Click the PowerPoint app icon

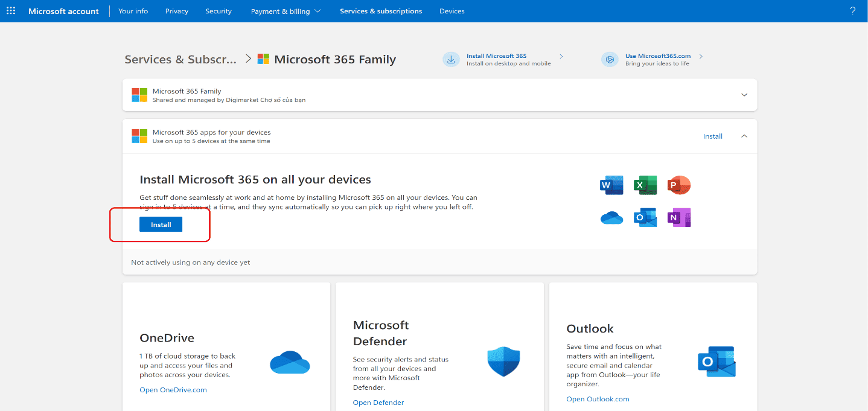point(678,185)
